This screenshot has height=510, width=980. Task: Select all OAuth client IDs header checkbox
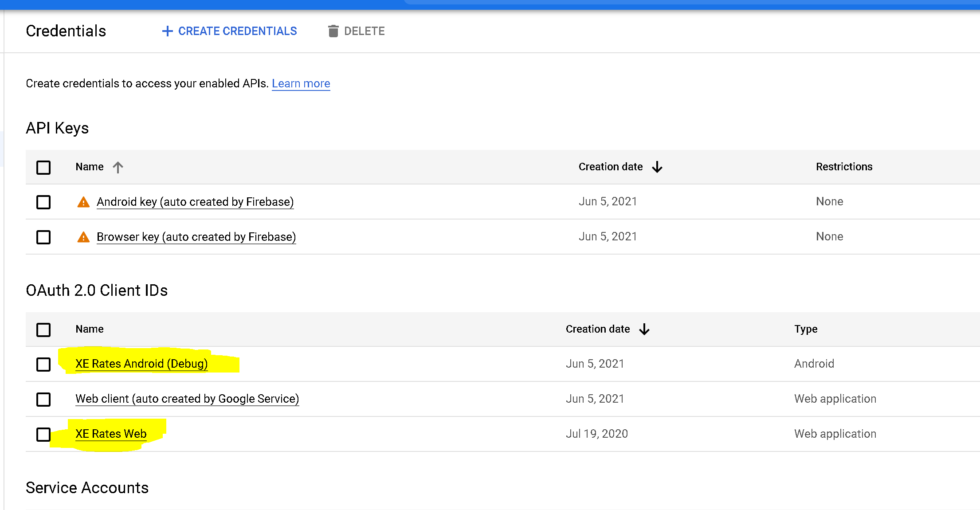point(43,330)
